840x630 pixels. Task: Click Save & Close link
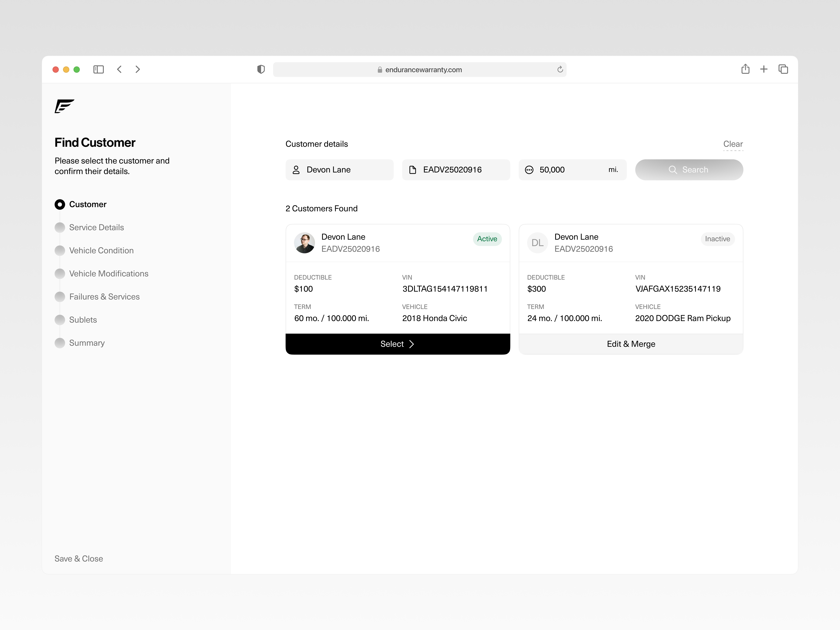point(79,559)
